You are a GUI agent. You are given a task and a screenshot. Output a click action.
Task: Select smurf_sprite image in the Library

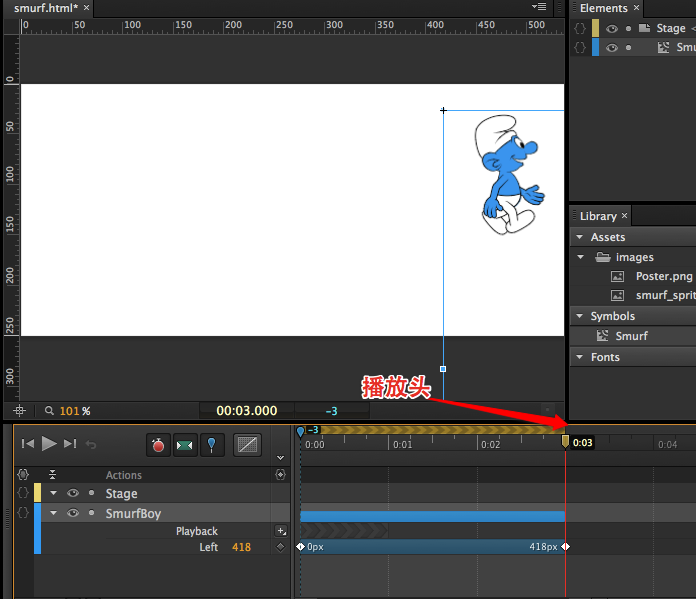point(665,295)
